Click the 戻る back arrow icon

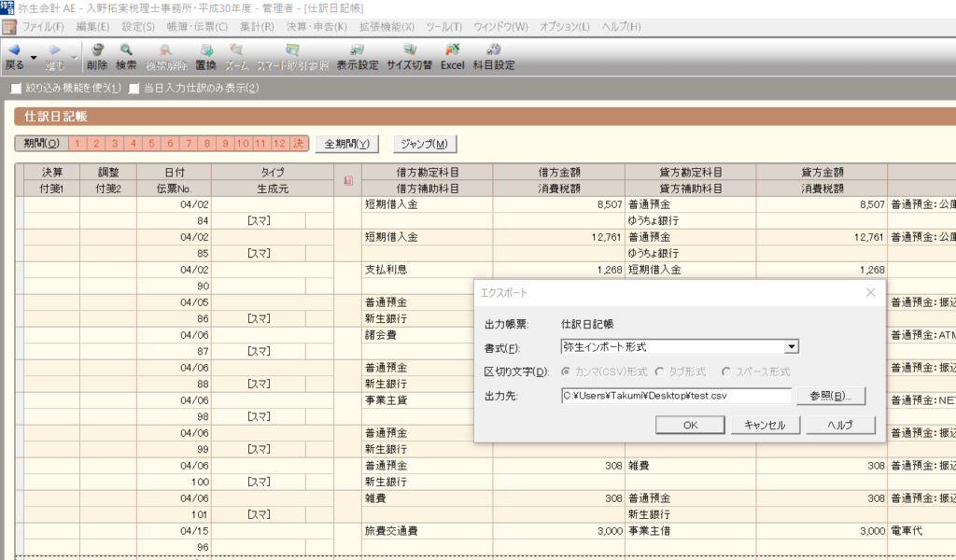[14, 50]
